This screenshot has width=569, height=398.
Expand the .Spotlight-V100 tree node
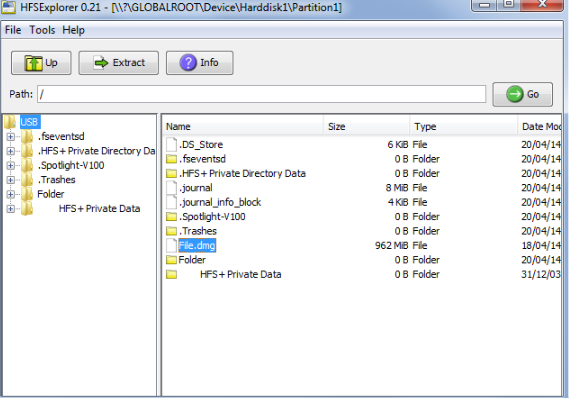(11, 165)
